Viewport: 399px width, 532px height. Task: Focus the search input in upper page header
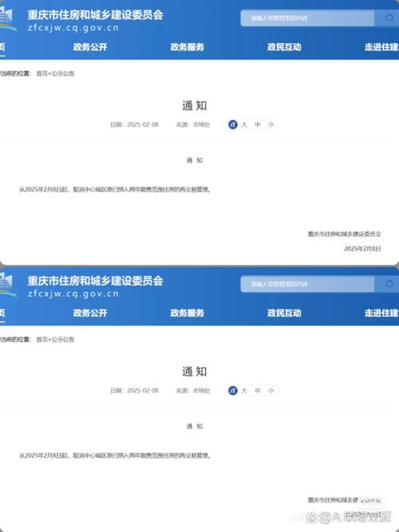coord(307,18)
